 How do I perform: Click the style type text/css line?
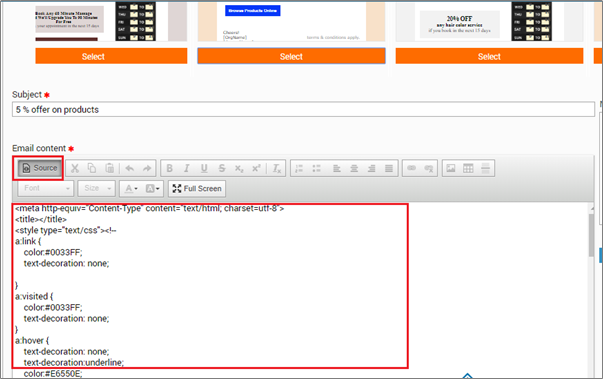pos(66,230)
